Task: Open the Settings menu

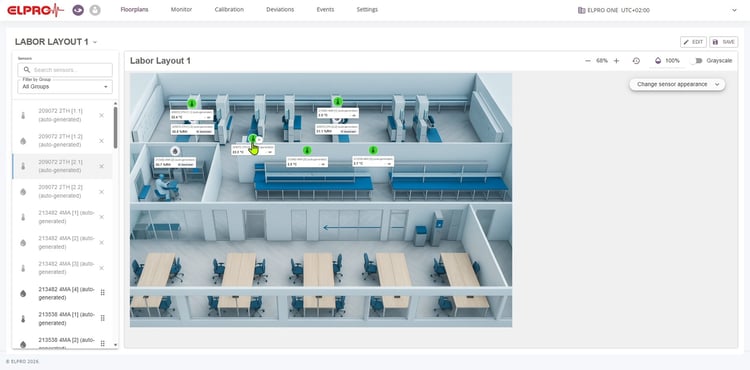Action: (x=367, y=10)
